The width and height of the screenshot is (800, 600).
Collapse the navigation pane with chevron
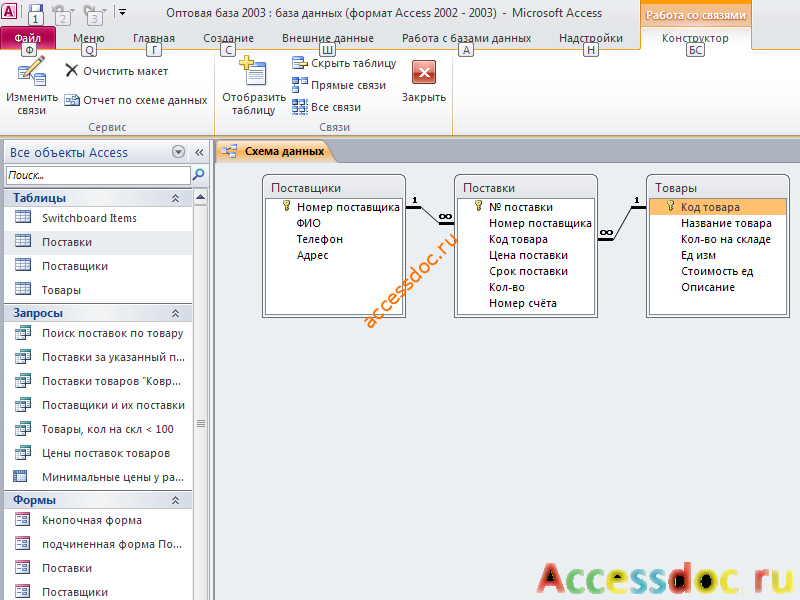click(199, 152)
